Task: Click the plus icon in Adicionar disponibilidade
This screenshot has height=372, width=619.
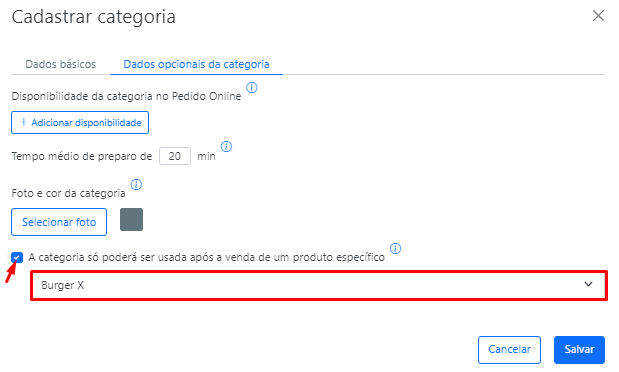Action: 24,122
